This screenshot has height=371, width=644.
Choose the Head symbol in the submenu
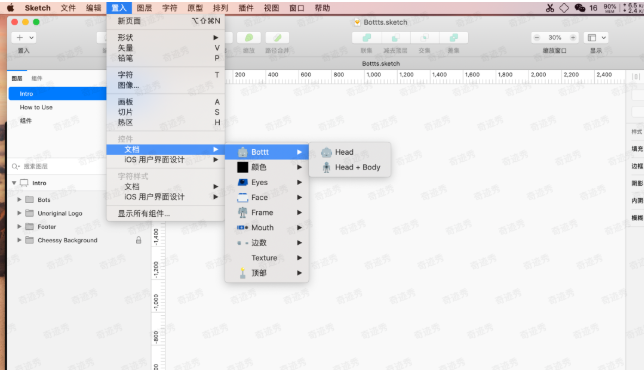click(349, 152)
